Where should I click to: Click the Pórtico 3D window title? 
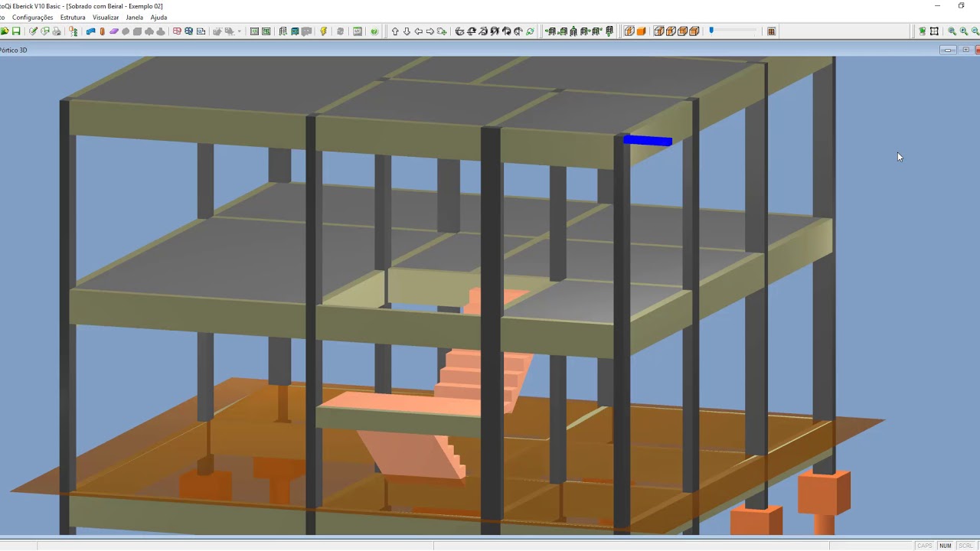click(x=13, y=51)
